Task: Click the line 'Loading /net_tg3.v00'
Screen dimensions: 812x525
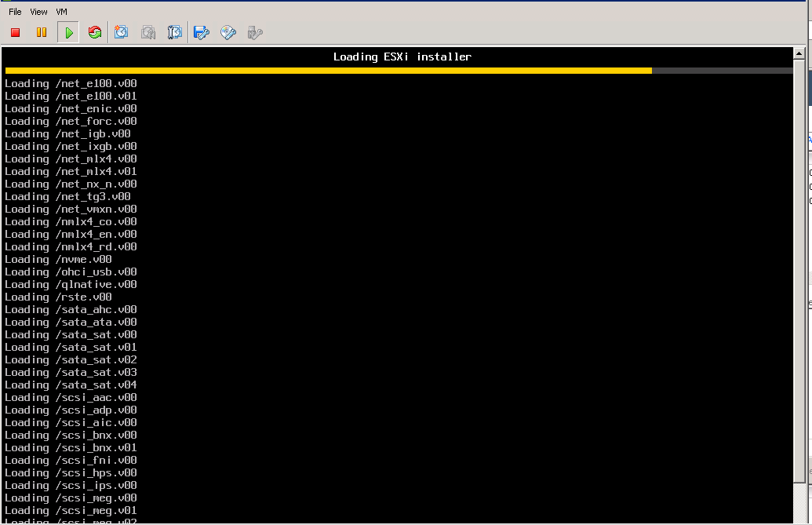Action: tap(67, 196)
